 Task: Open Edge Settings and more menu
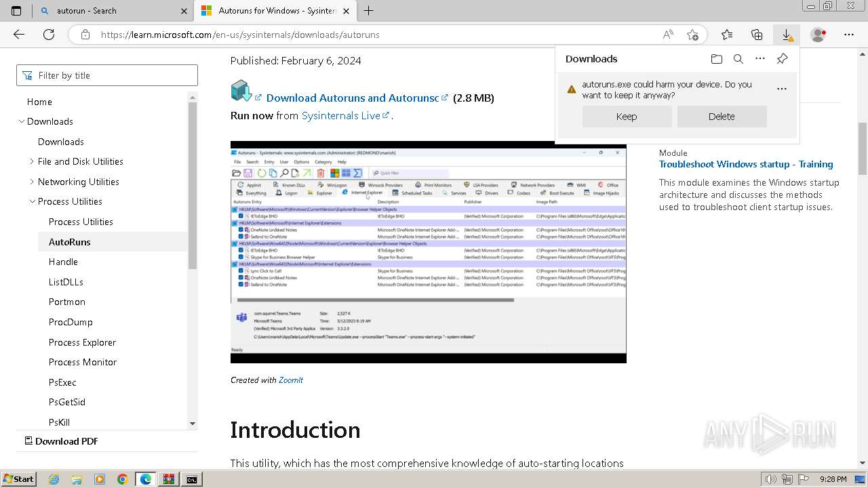(849, 35)
